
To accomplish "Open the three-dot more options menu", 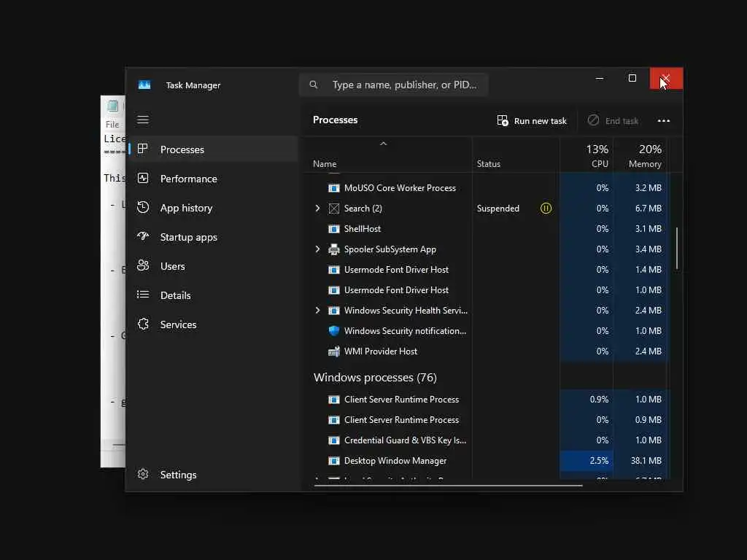I will [x=664, y=120].
